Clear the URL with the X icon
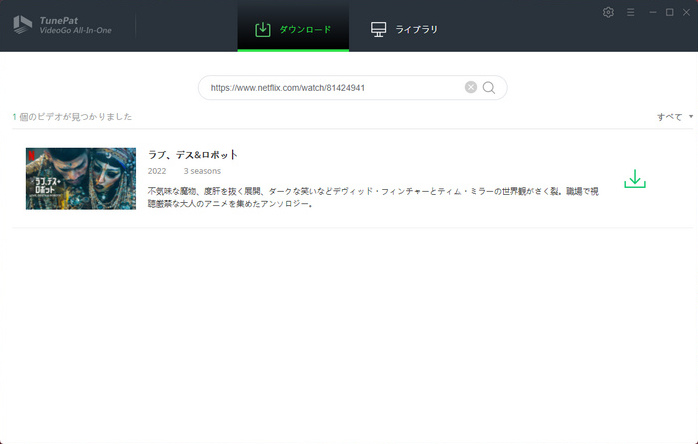 (x=471, y=87)
